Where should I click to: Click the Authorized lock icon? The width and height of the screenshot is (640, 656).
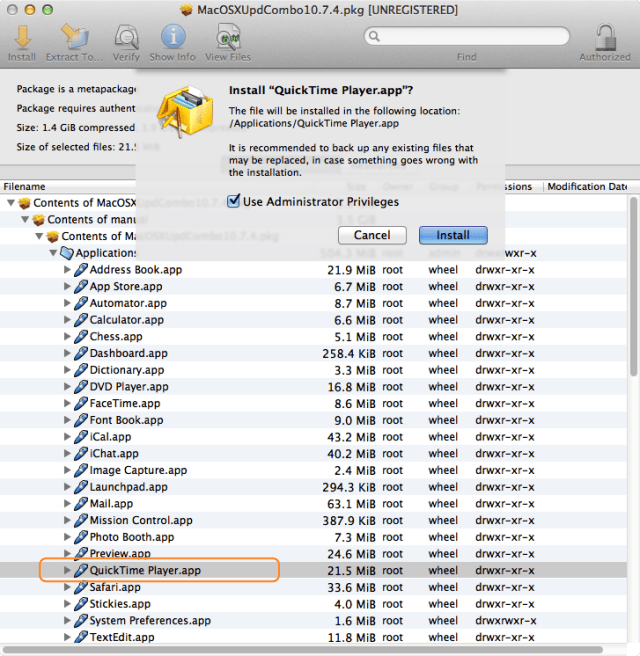coord(605,38)
